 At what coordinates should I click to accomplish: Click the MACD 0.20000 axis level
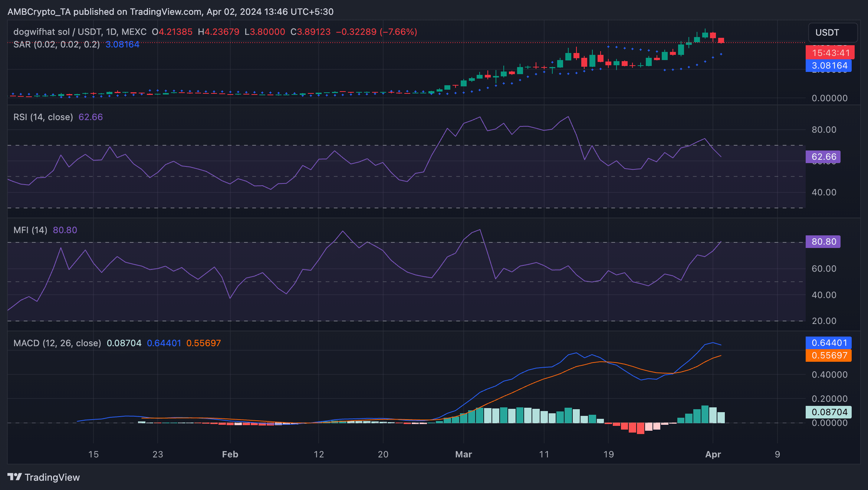[x=829, y=399]
